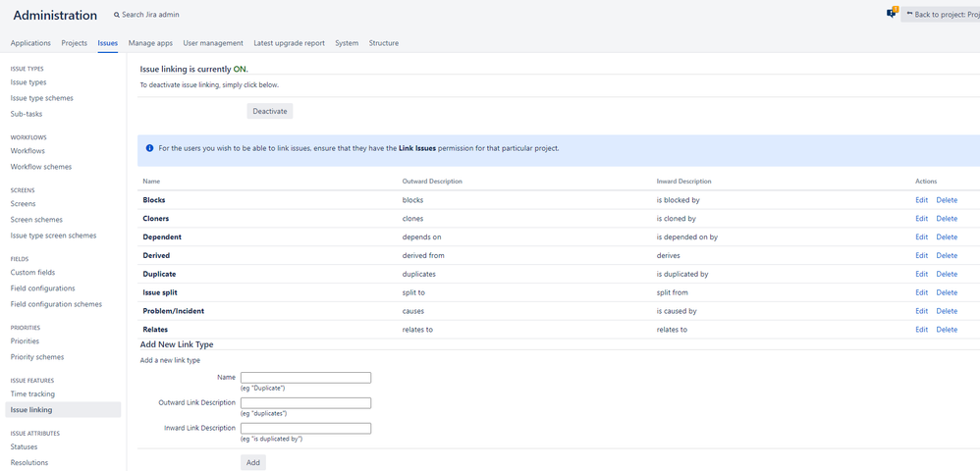Click the Add link type button

pyautogui.click(x=253, y=462)
